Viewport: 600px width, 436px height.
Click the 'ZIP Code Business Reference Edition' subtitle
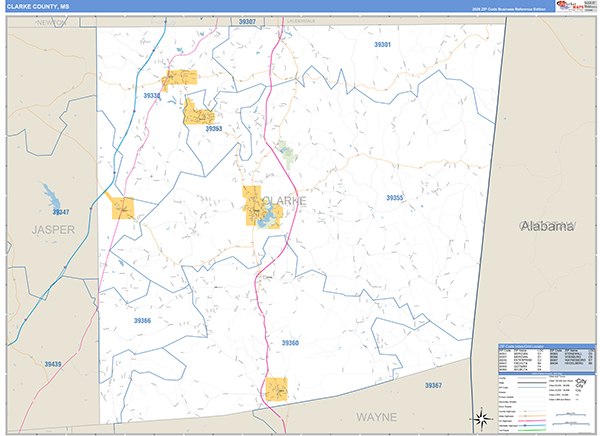click(x=512, y=9)
